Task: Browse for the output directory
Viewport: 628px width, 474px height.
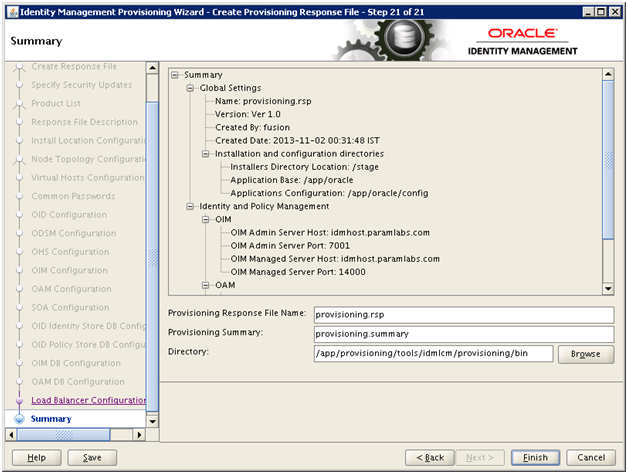Action: point(586,354)
